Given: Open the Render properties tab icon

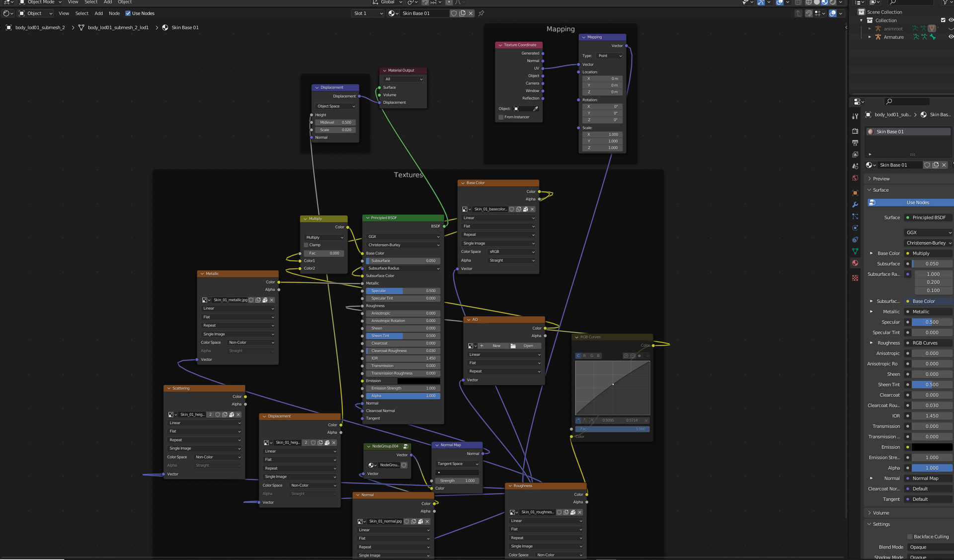Looking at the screenshot, I should [855, 131].
